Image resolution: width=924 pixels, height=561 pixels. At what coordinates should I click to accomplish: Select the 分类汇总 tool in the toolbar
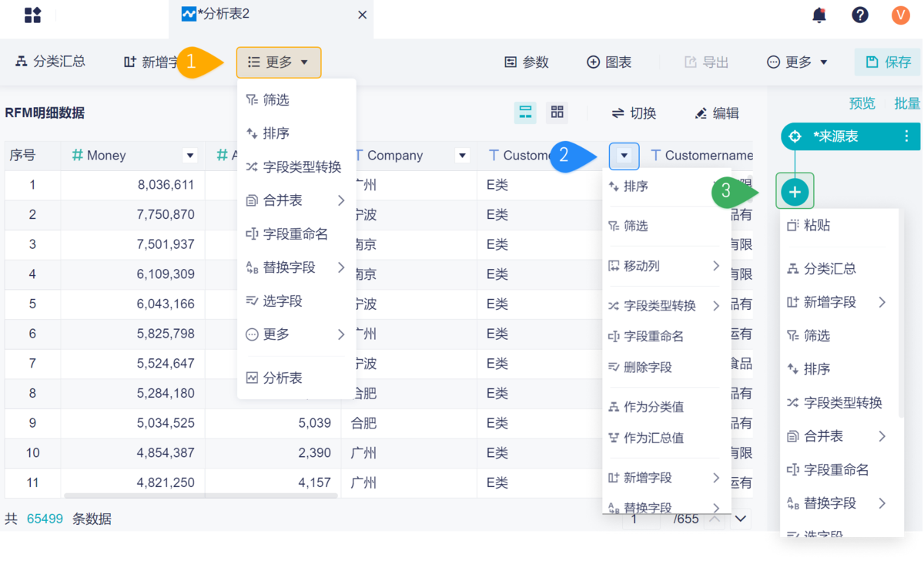coord(49,61)
